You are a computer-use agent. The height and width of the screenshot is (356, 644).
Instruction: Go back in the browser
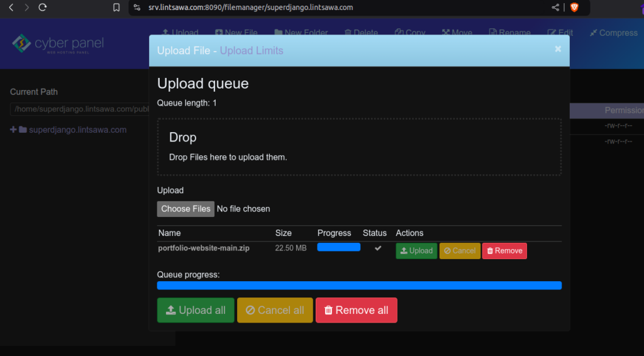click(11, 8)
